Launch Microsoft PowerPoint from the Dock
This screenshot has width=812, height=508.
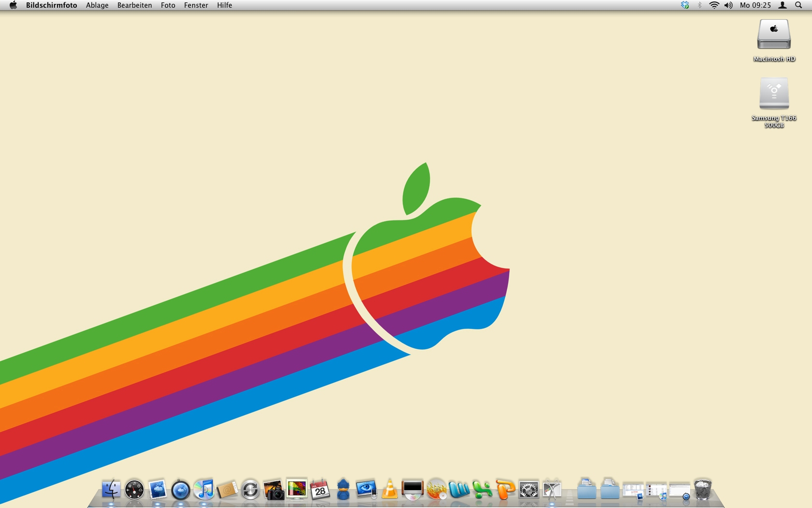coord(506,490)
